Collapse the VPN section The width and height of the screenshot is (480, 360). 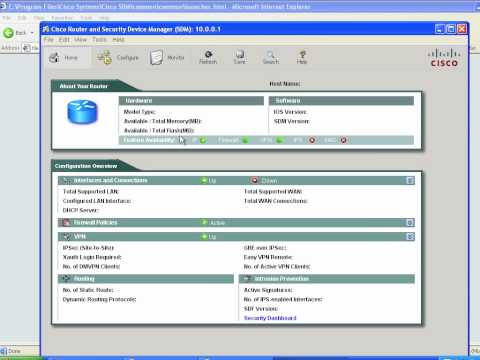[x=410, y=236]
